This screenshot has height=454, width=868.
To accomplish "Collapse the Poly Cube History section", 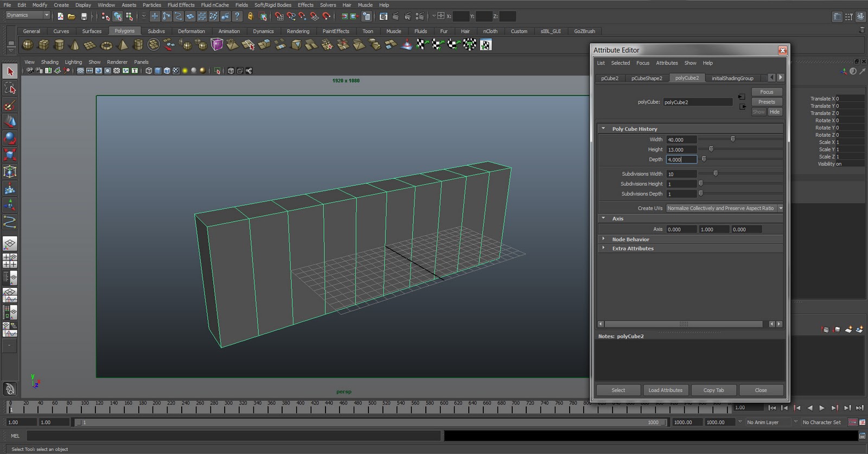I will click(x=603, y=129).
